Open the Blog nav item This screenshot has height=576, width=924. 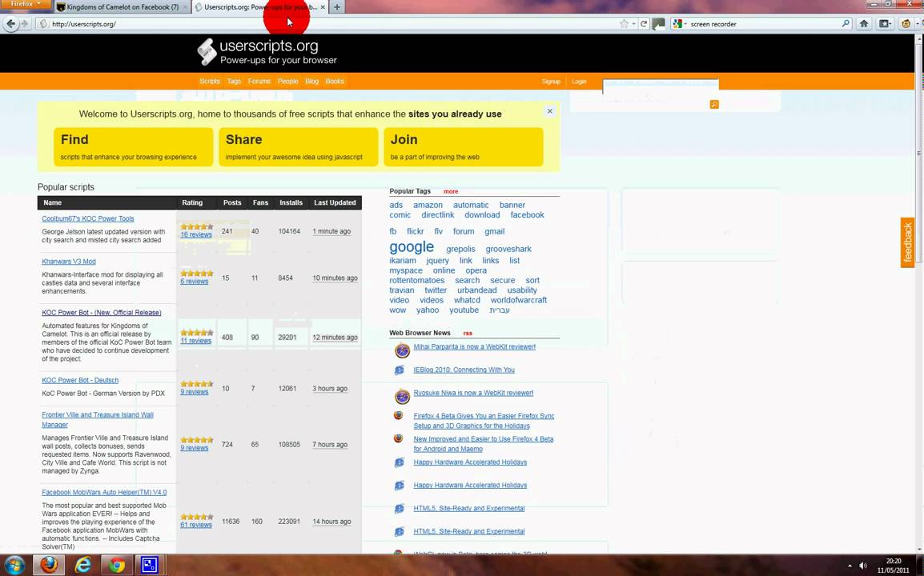[x=311, y=82]
